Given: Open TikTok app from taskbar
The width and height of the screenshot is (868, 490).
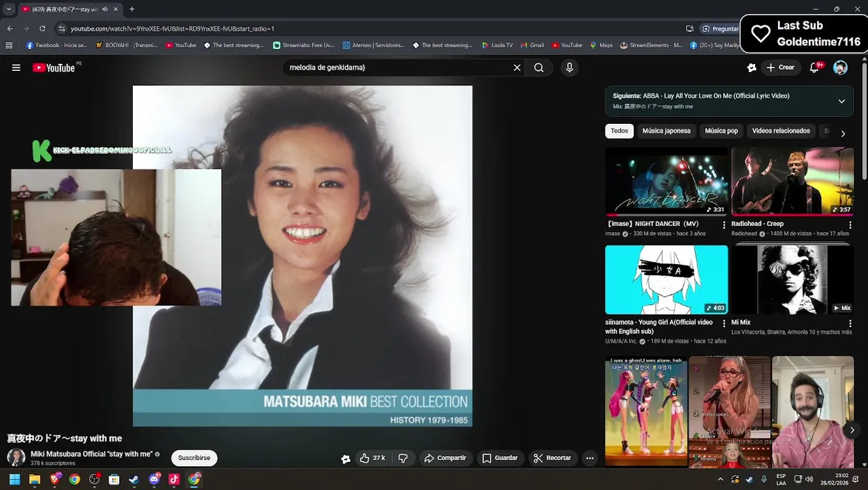Looking at the screenshot, I should pyautogui.click(x=174, y=479).
